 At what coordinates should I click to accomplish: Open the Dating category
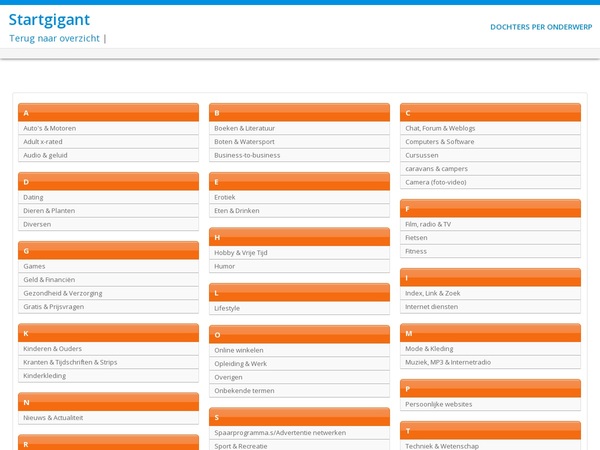(108, 197)
